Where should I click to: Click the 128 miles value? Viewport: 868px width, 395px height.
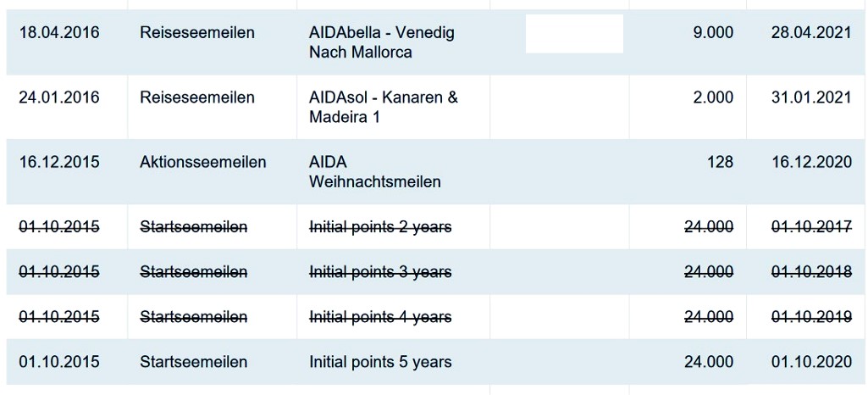720,162
